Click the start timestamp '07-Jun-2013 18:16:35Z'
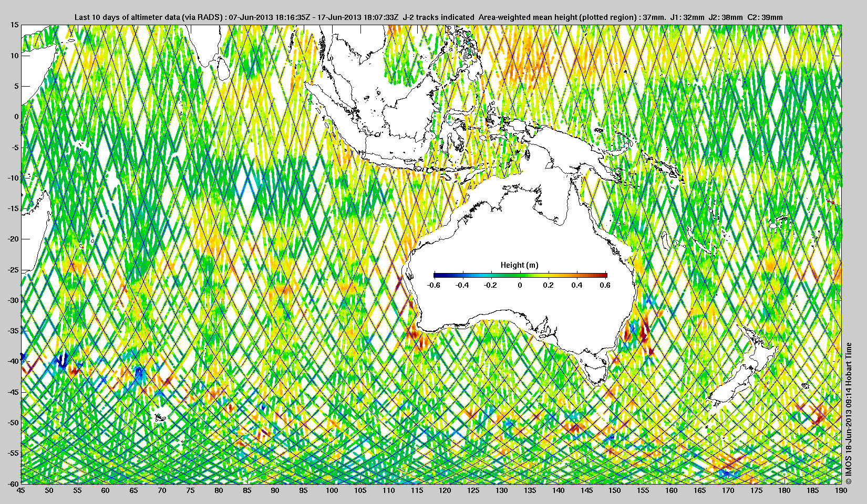 (269, 17)
